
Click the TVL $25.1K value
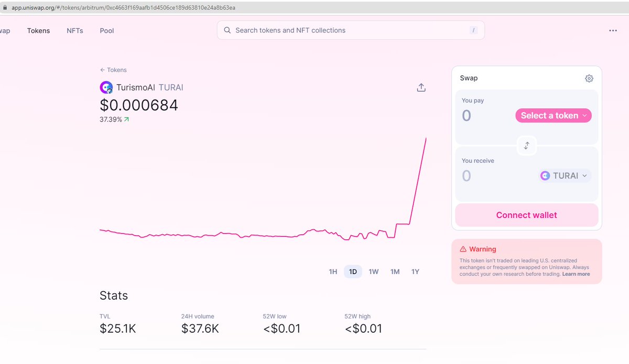click(x=118, y=329)
